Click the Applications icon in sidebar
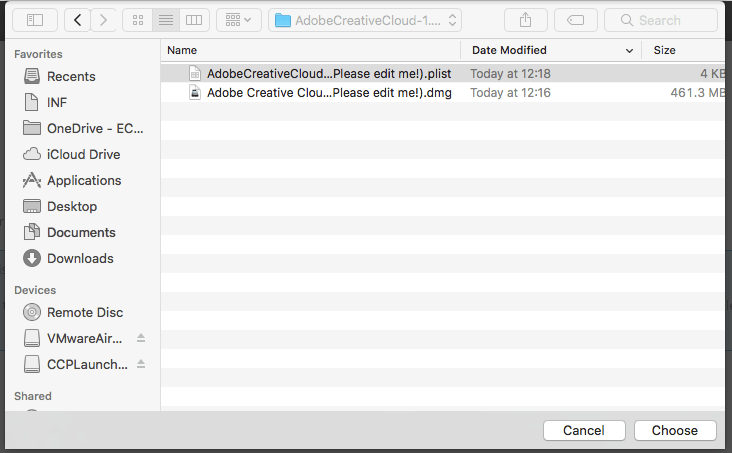 32,180
